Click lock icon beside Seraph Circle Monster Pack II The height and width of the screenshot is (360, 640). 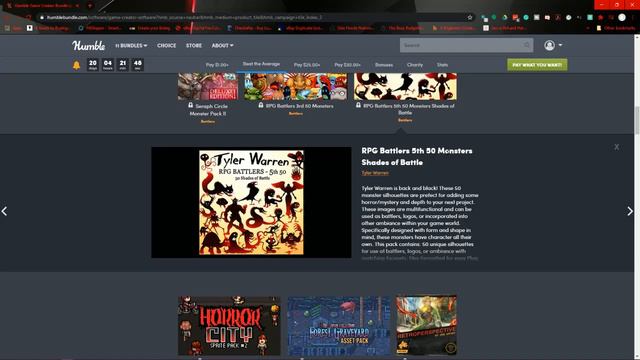(191, 105)
